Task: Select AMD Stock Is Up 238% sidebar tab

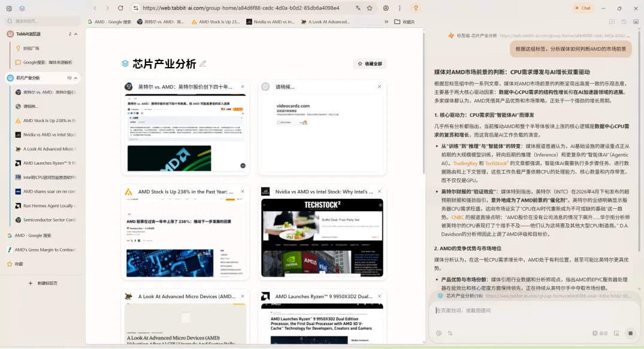Action: pyautogui.click(x=45, y=121)
